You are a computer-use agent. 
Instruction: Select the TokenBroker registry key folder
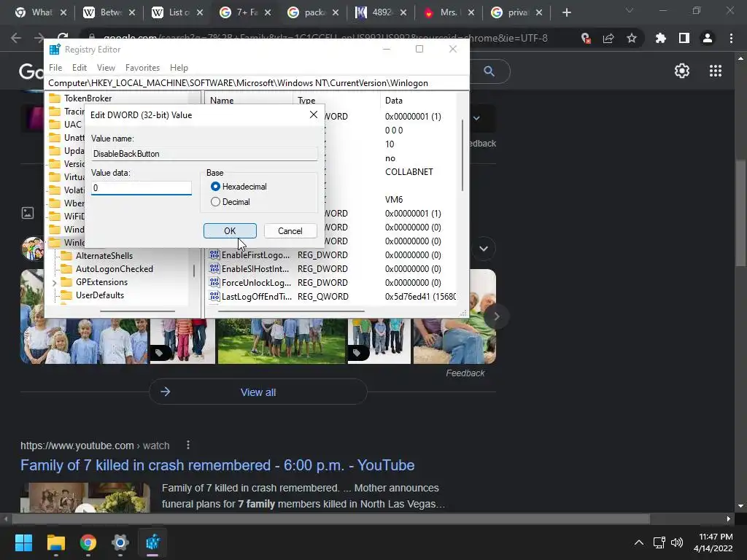(x=88, y=98)
